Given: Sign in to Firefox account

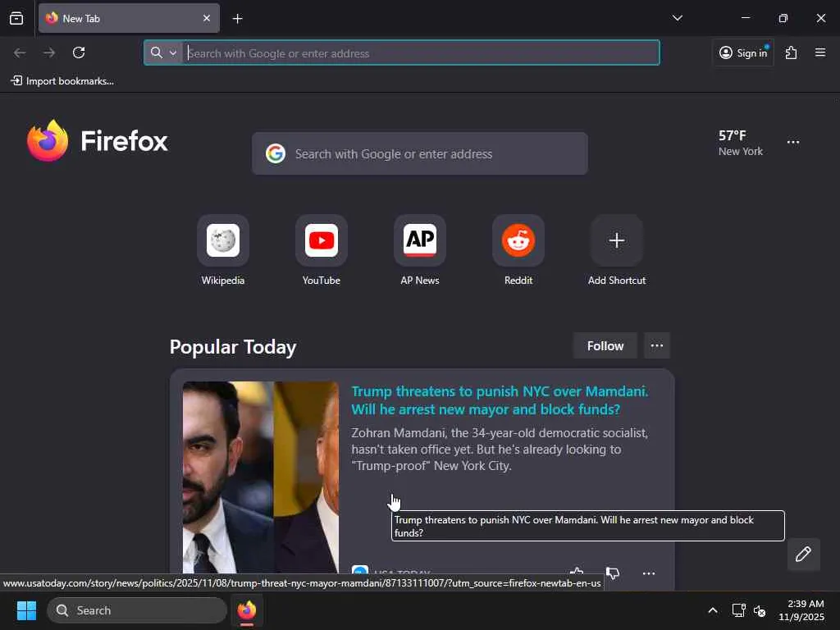Looking at the screenshot, I should tap(743, 52).
